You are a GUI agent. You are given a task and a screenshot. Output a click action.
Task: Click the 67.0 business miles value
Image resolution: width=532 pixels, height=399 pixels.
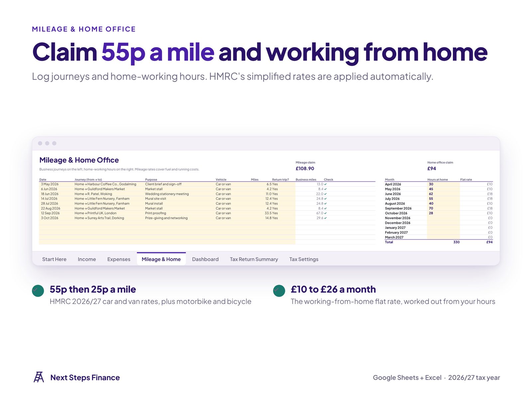(320, 213)
